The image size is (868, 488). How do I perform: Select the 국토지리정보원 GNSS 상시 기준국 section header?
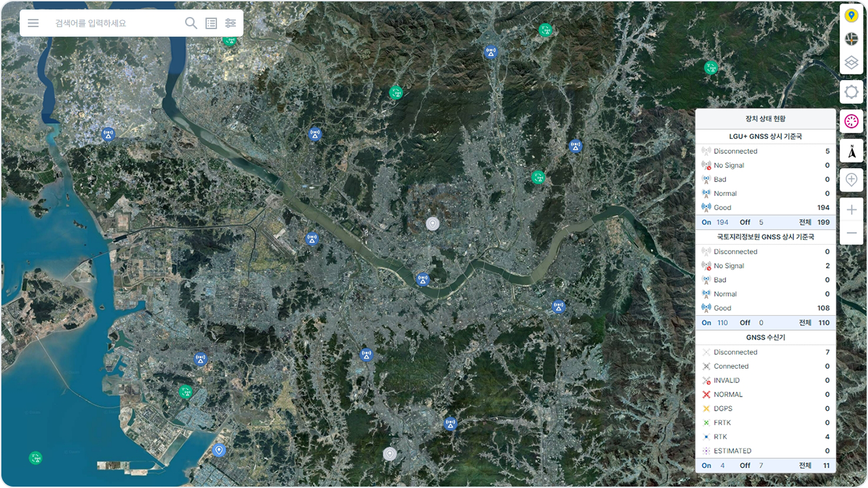766,237
